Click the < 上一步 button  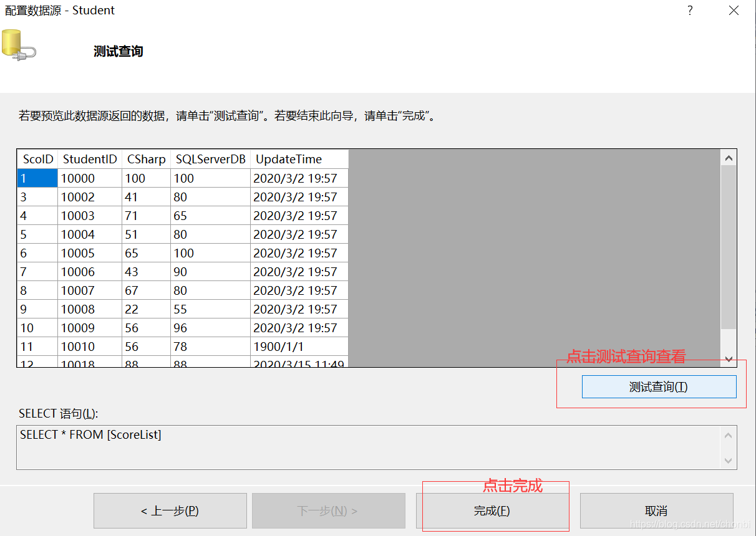(x=170, y=510)
